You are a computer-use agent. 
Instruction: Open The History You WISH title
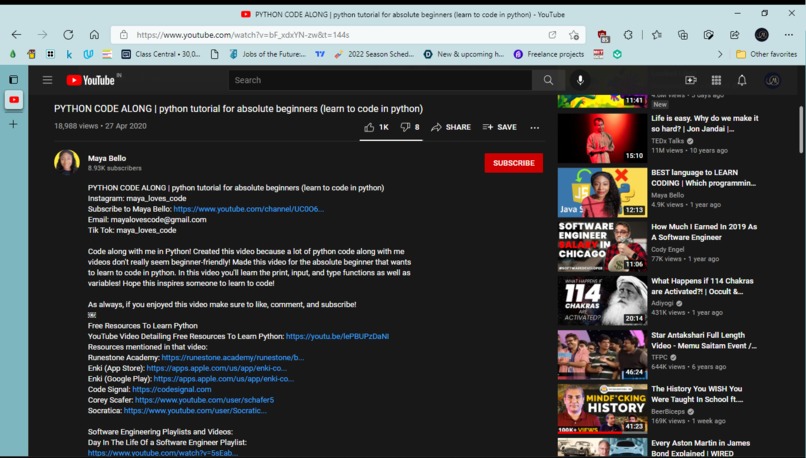click(x=697, y=394)
